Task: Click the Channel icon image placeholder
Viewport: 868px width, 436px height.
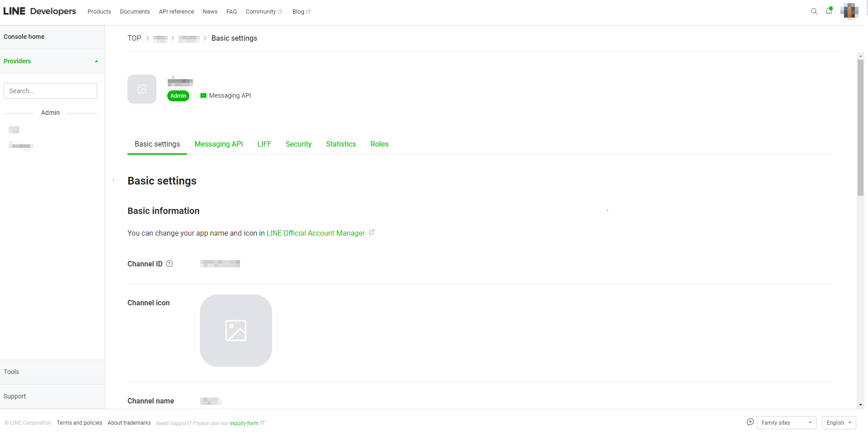Action: (x=236, y=331)
